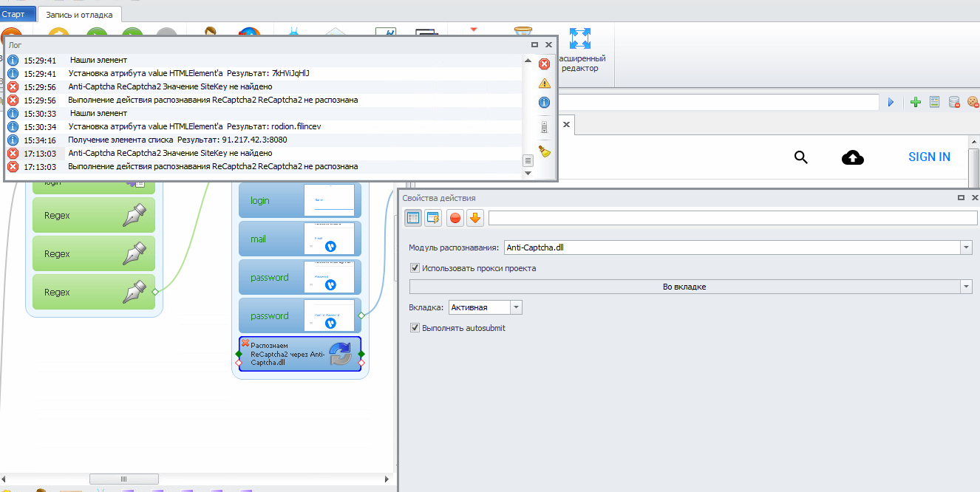The image size is (980, 492).
Task: Clear the log with broom icon
Action: [x=544, y=151]
